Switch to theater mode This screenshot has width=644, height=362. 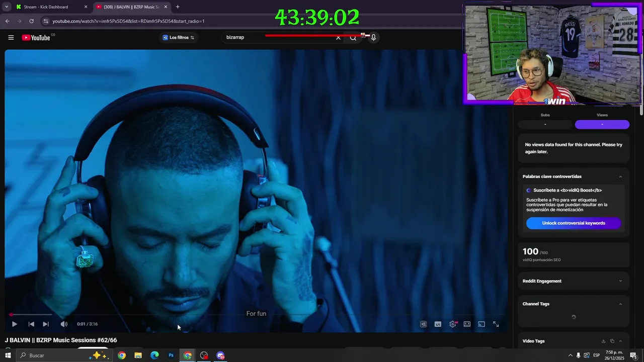tap(467, 324)
